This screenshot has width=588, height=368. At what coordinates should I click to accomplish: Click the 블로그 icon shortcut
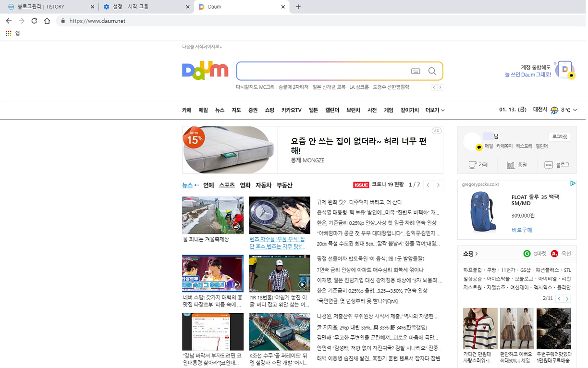pyautogui.click(x=549, y=165)
